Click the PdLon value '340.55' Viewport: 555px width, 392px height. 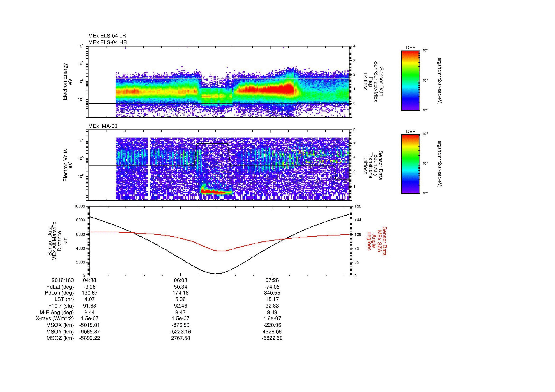pyautogui.click(x=272, y=293)
